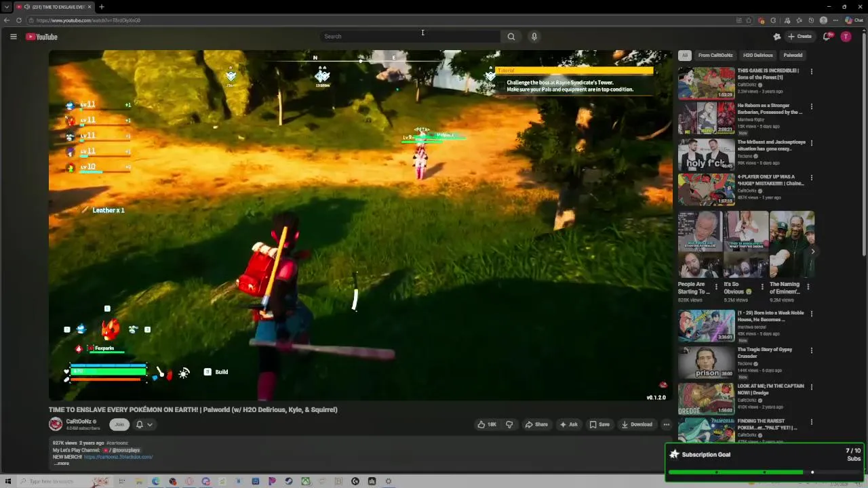The image size is (868, 488).
Task: Open the CaRtOoNz channel name link
Action: pyautogui.click(x=79, y=422)
